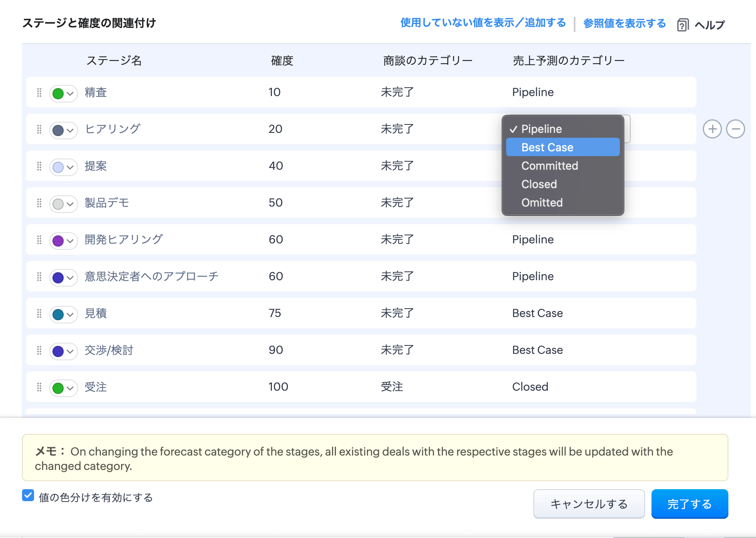Click the drag handle for 製品デモ row
This screenshot has height=538, width=756.
tap(39, 203)
